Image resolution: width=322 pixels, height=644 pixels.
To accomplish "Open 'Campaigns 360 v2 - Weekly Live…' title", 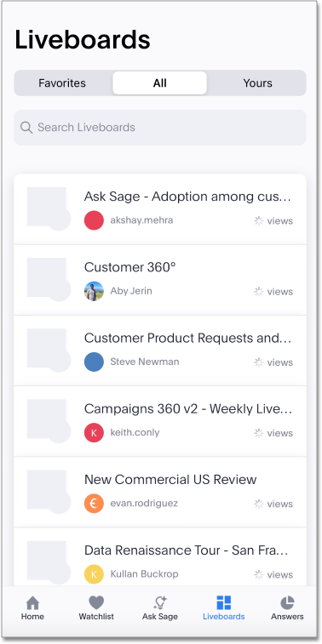I will click(188, 408).
